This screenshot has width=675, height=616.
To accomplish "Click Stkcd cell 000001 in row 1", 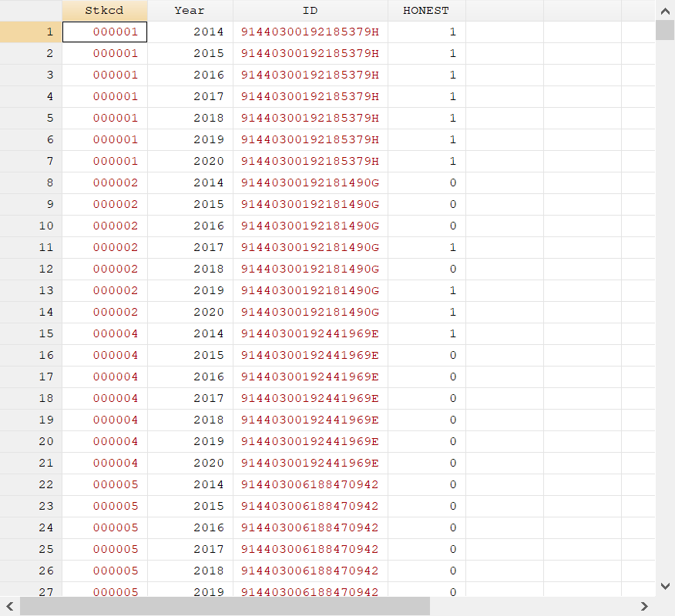I will tap(105, 32).
